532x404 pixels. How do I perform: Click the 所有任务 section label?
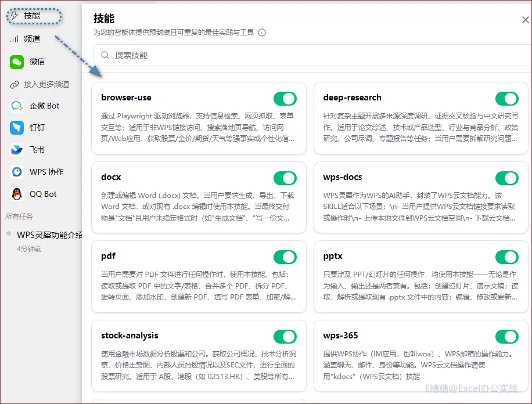(19, 217)
